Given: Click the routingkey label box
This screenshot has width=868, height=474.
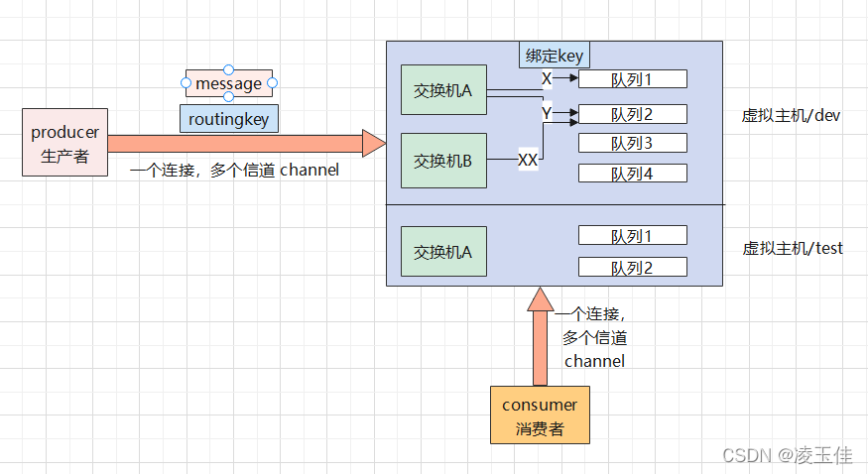Looking at the screenshot, I should [228, 118].
